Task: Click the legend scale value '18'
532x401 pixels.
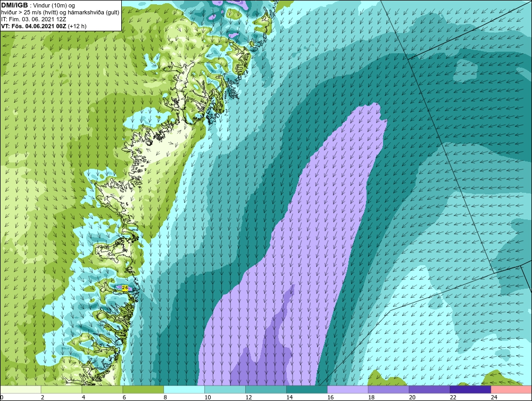Action: click(371, 397)
